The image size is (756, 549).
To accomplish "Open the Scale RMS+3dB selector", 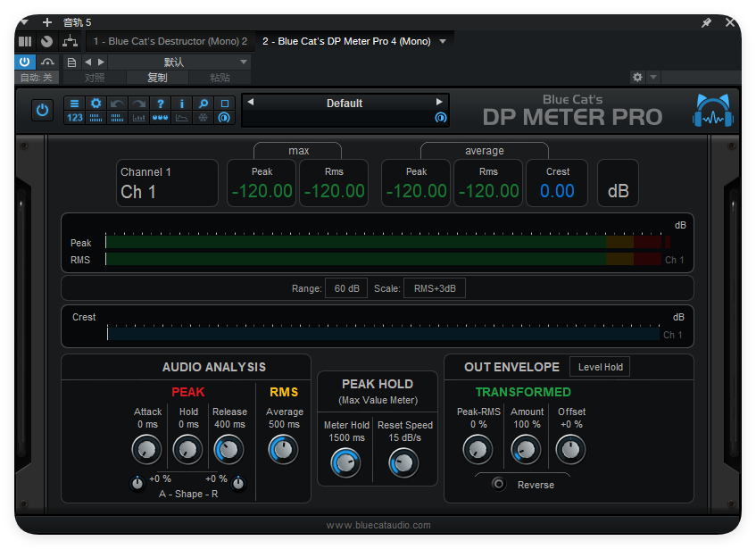I will [435, 288].
